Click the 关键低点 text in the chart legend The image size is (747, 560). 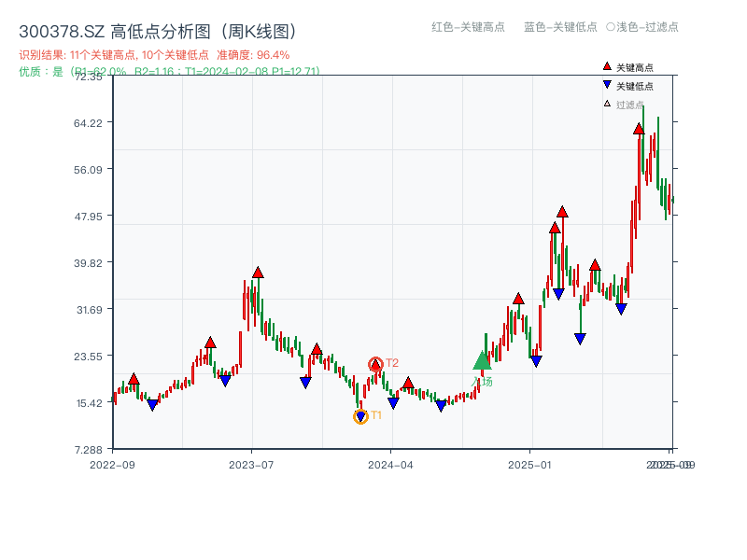pos(635,86)
